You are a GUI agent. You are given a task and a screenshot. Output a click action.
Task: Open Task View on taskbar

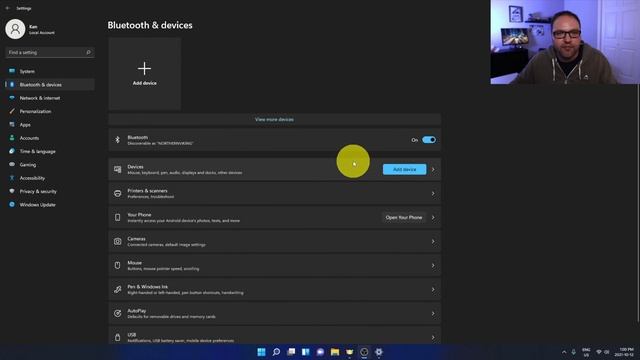[x=291, y=352]
